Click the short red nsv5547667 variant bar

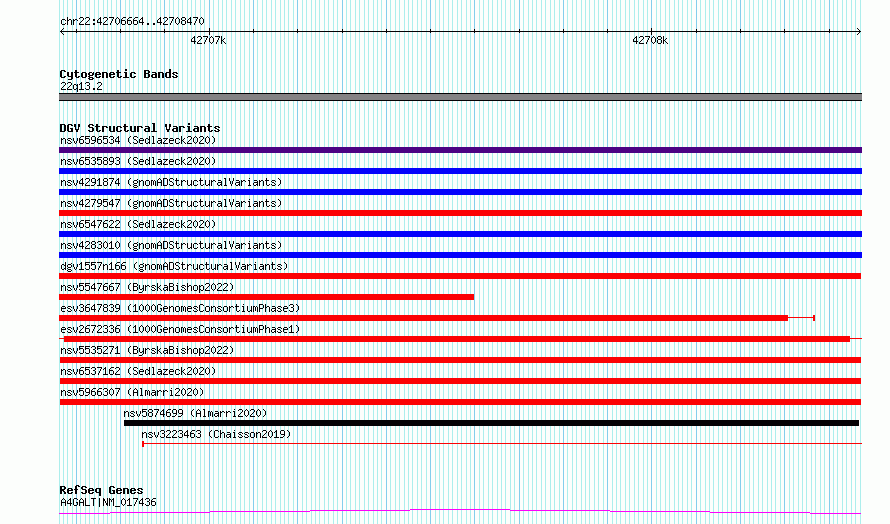coord(266,297)
